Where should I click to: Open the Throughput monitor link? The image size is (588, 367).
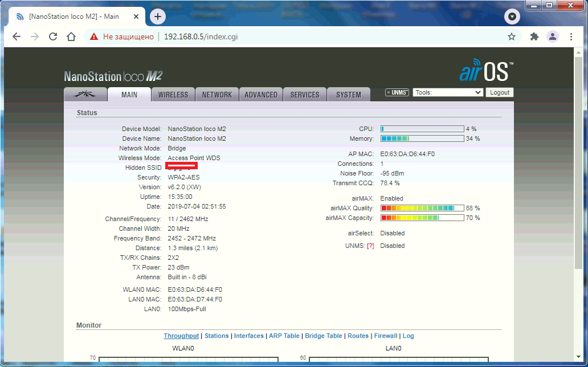pyautogui.click(x=181, y=336)
